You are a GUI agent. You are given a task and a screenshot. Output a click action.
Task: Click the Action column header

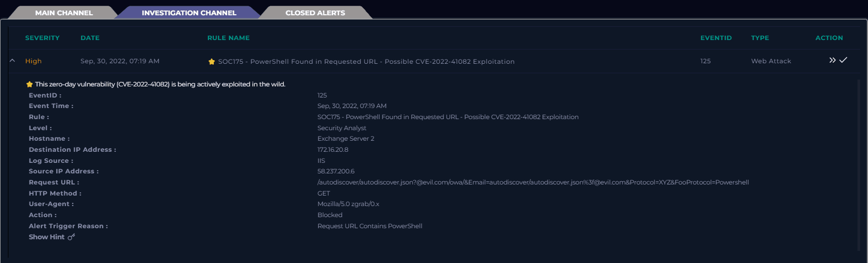coord(828,38)
